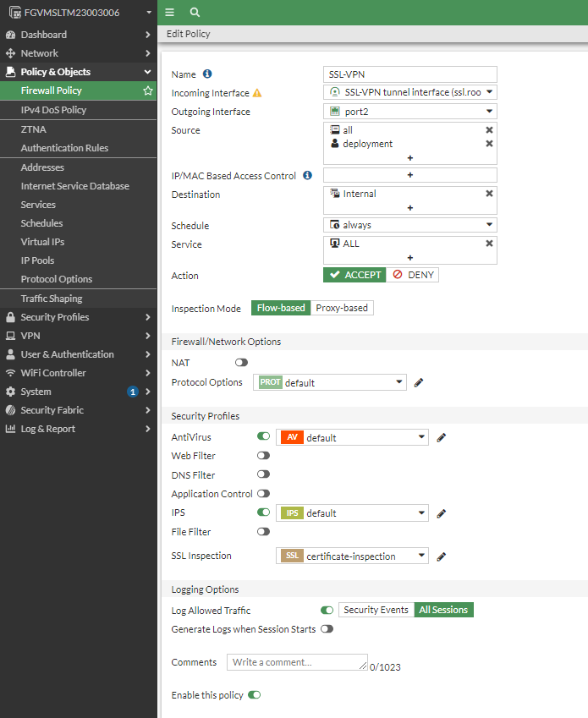The width and height of the screenshot is (588, 718).
Task: Open IPv4 DoS Policy in sidebar
Action: click(x=53, y=110)
